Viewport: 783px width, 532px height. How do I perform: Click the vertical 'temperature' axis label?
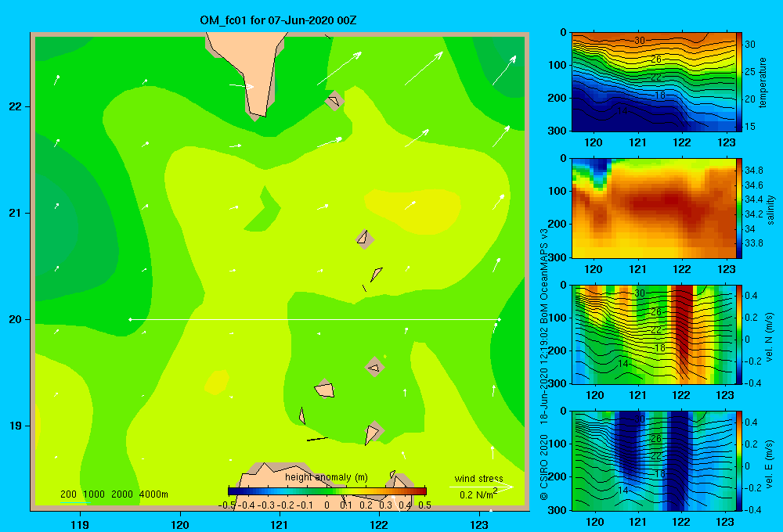click(763, 82)
